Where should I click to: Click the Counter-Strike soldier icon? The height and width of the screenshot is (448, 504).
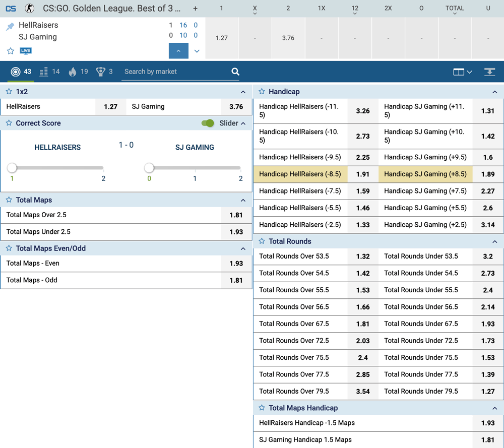pyautogui.click(x=30, y=9)
